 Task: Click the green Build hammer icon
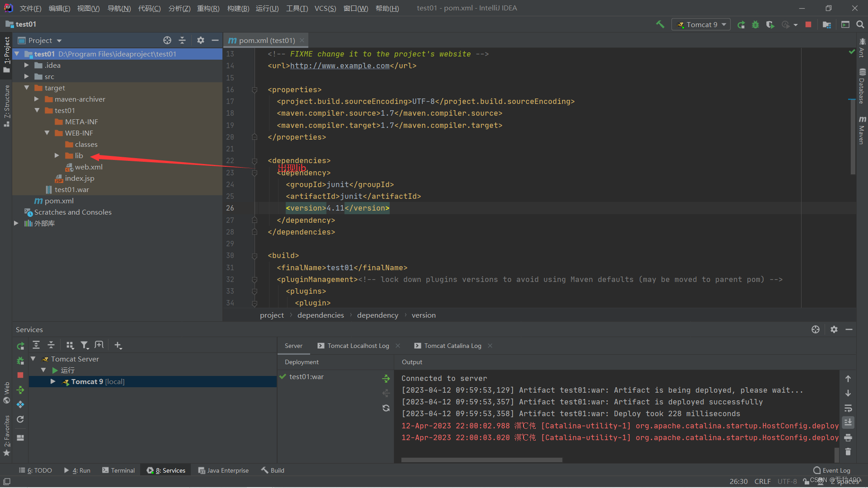660,24
